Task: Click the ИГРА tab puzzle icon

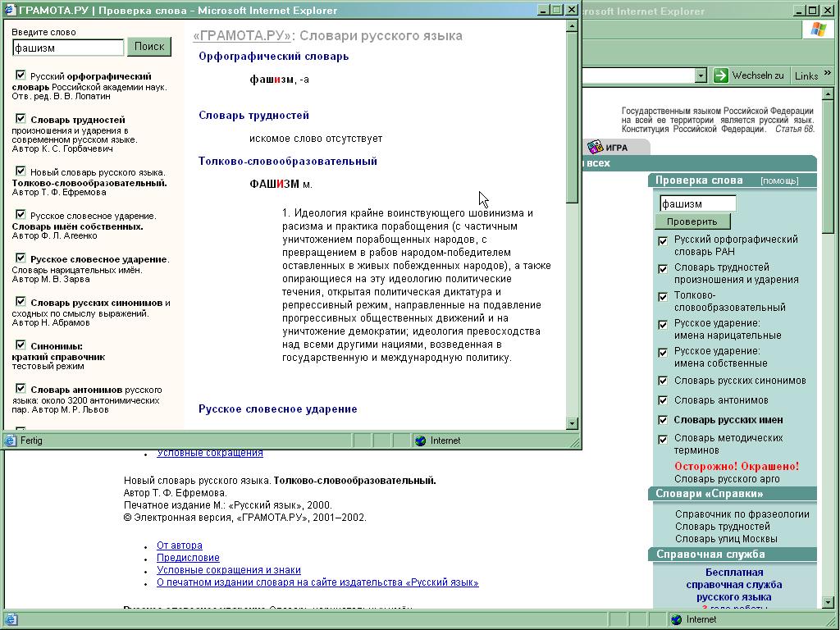Action: (596, 146)
